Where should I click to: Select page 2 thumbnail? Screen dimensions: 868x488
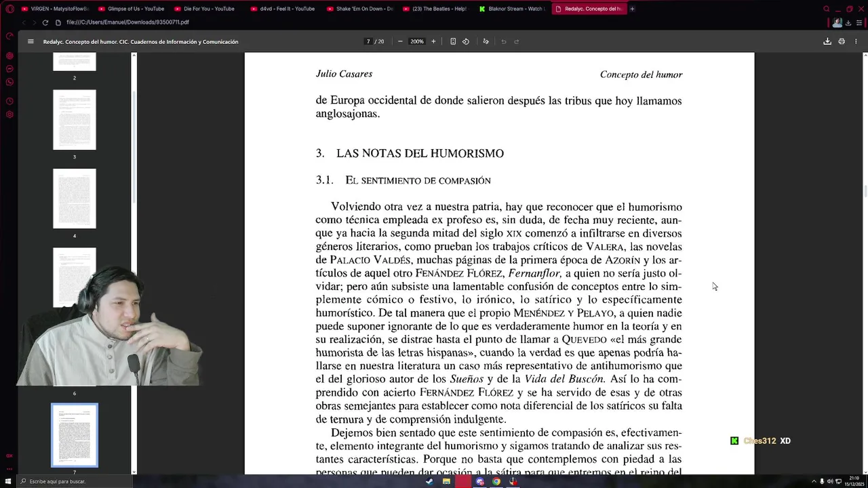[75, 62]
